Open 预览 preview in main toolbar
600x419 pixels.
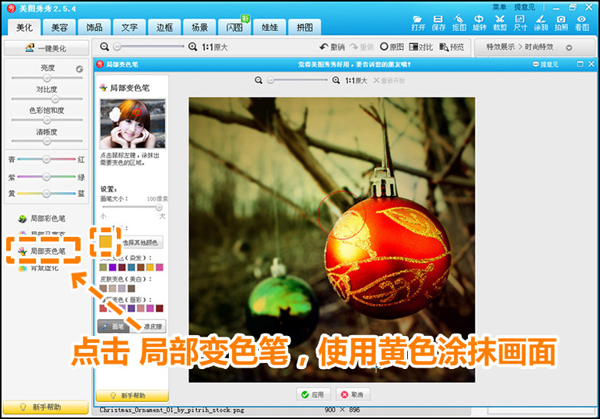[452, 47]
